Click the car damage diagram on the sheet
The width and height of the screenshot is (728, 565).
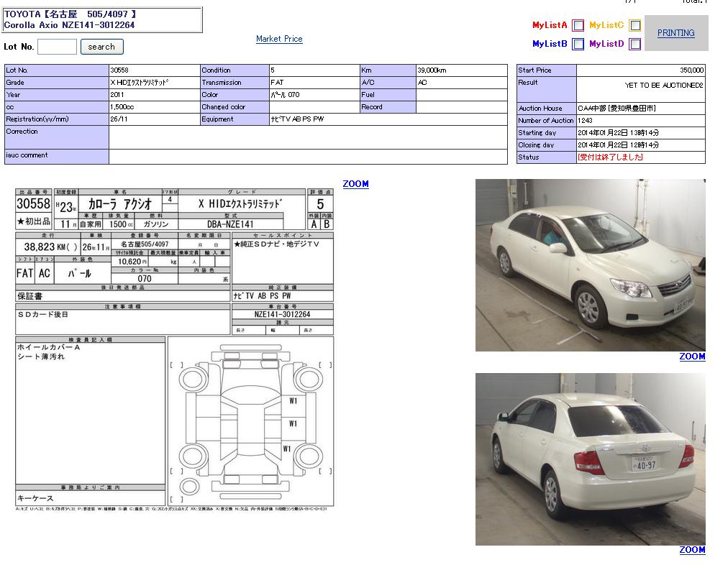pos(250,421)
